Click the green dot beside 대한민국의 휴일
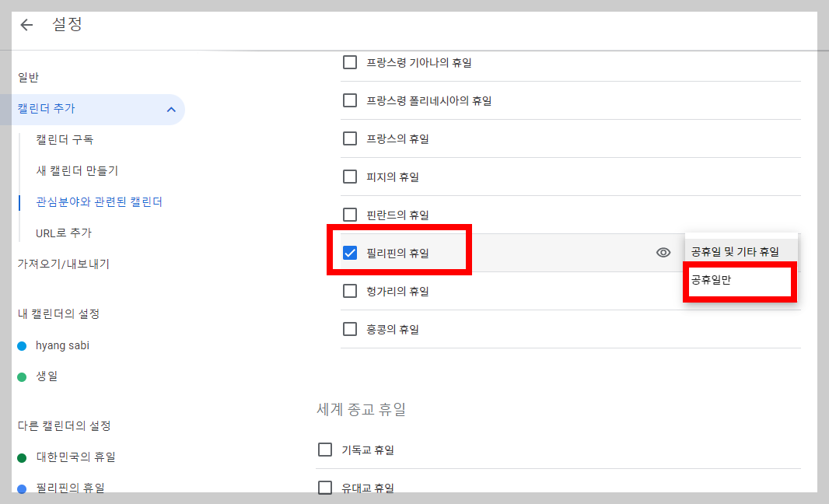This screenshot has height=504, width=829. (x=20, y=457)
